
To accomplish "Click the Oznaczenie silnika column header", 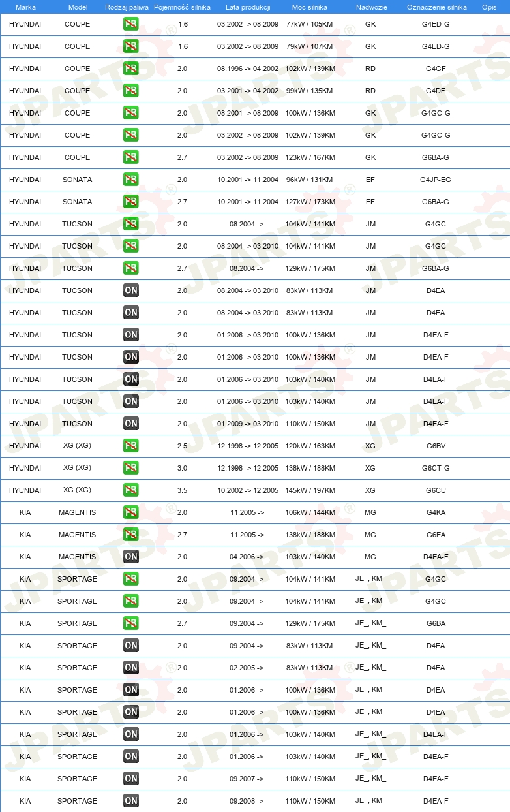I will (x=436, y=7).
